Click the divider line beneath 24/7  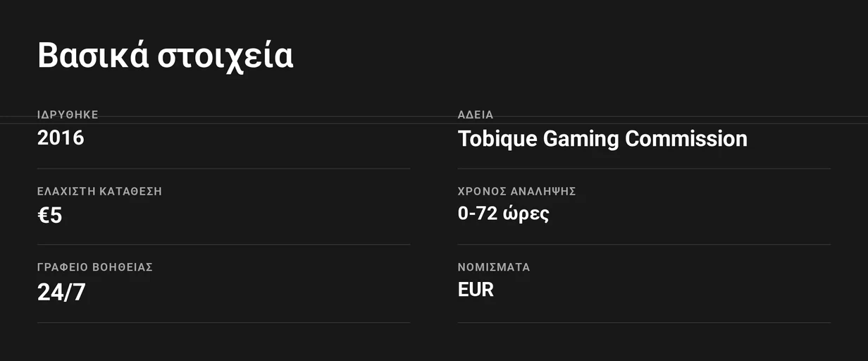tap(223, 323)
